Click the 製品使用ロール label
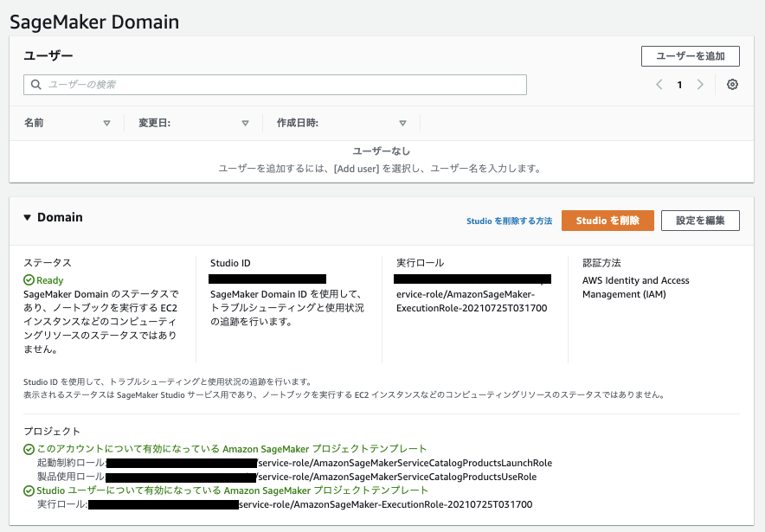 tap(71, 477)
